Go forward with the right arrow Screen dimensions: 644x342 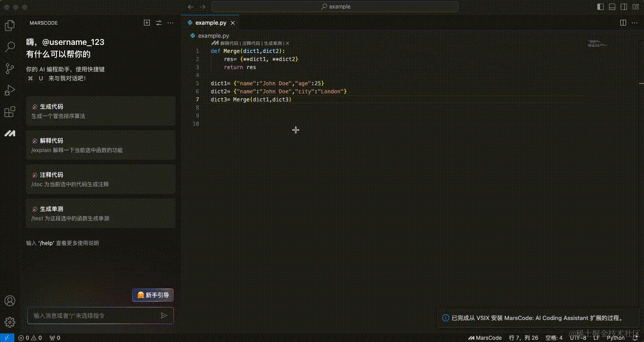[202, 7]
